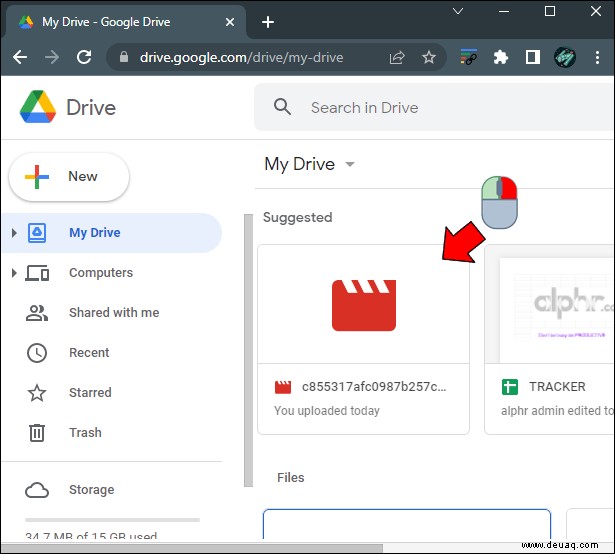Go to My Drive in sidebar
615x554 pixels.
click(111, 233)
